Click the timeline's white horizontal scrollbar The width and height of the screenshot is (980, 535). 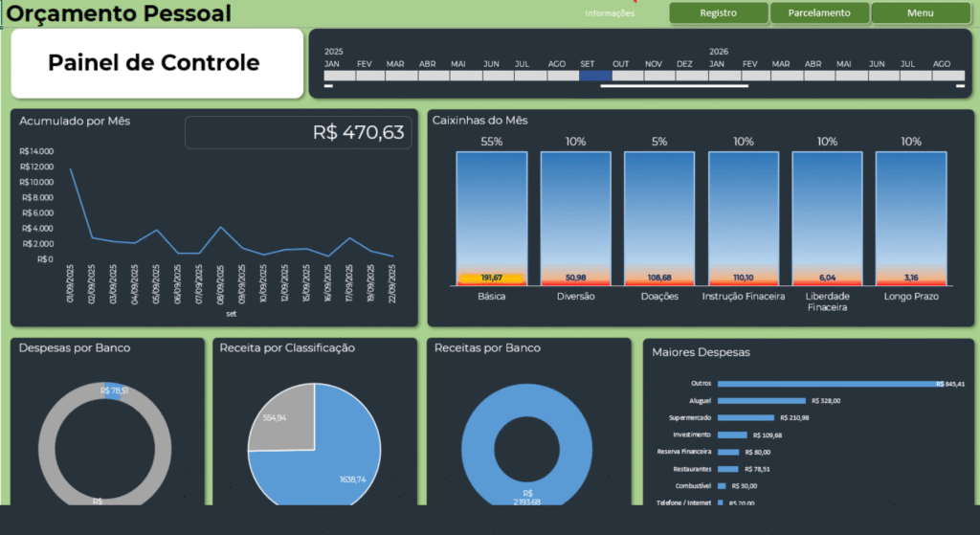[674, 86]
